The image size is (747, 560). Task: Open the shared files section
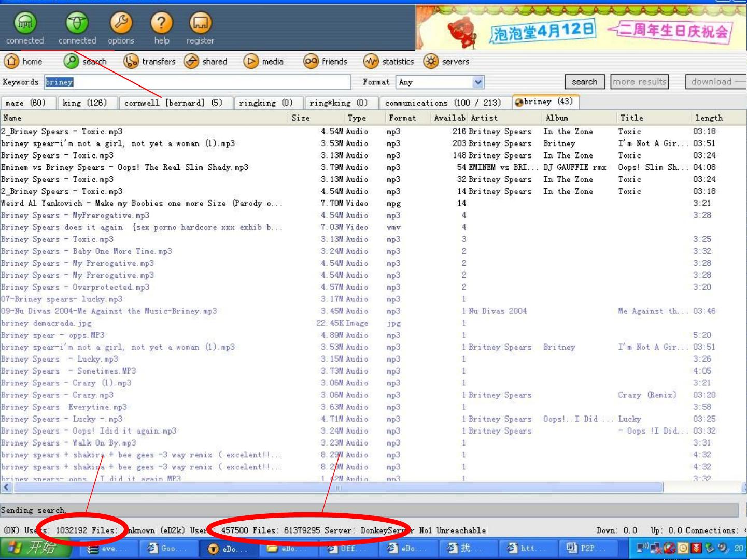click(206, 61)
